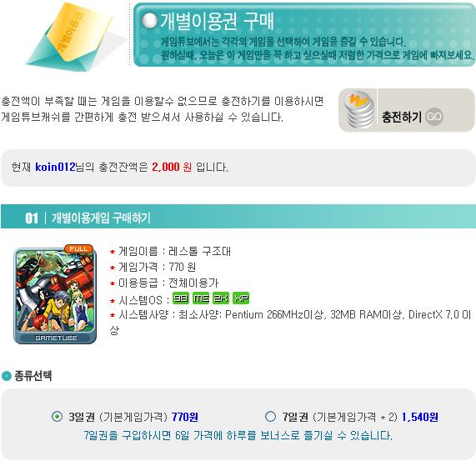This screenshot has height=461, width=476.
Task: Click the round GO icon
Action: [433, 117]
